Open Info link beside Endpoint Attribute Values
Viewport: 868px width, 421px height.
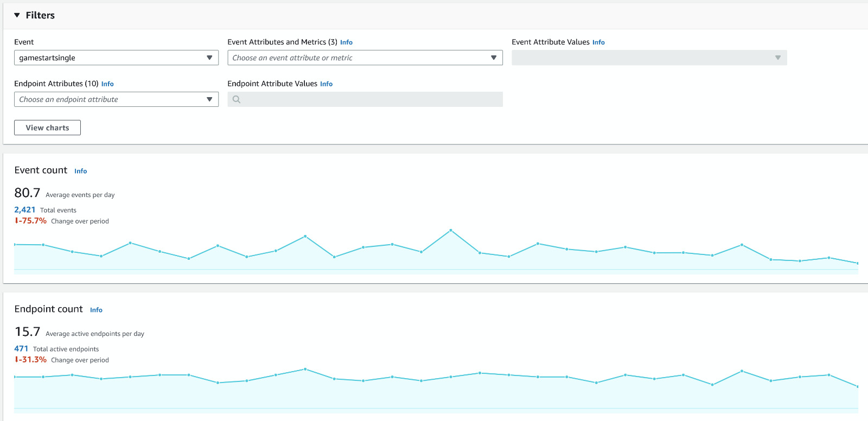point(326,84)
